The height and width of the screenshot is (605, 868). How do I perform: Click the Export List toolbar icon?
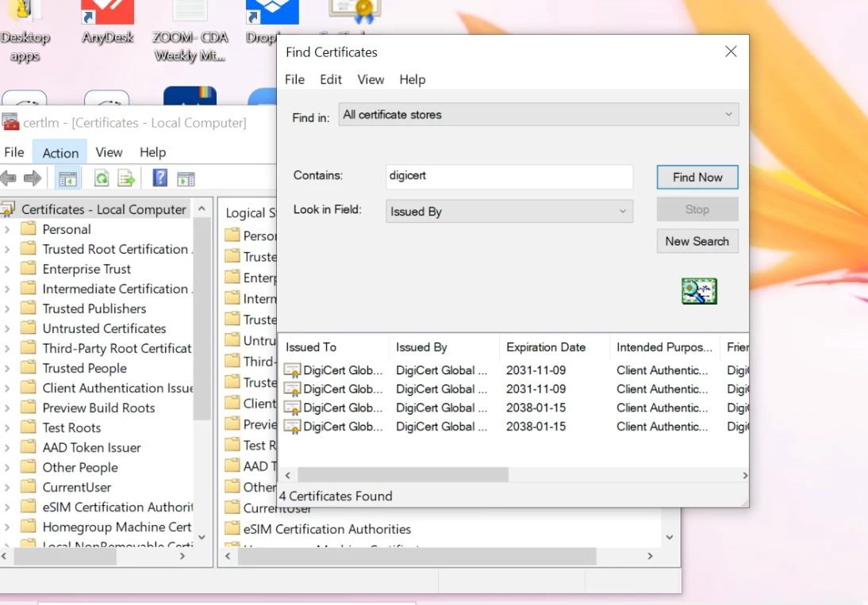point(126,178)
